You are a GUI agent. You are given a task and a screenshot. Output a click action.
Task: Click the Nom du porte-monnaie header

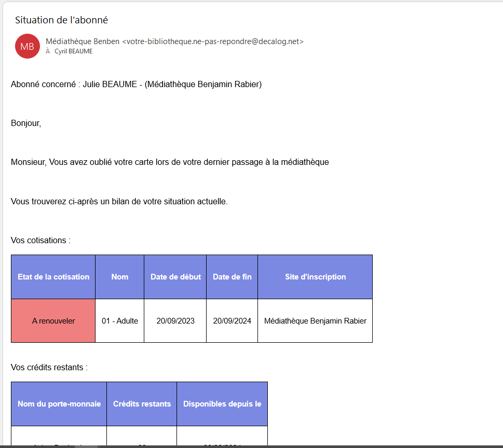[x=58, y=403]
